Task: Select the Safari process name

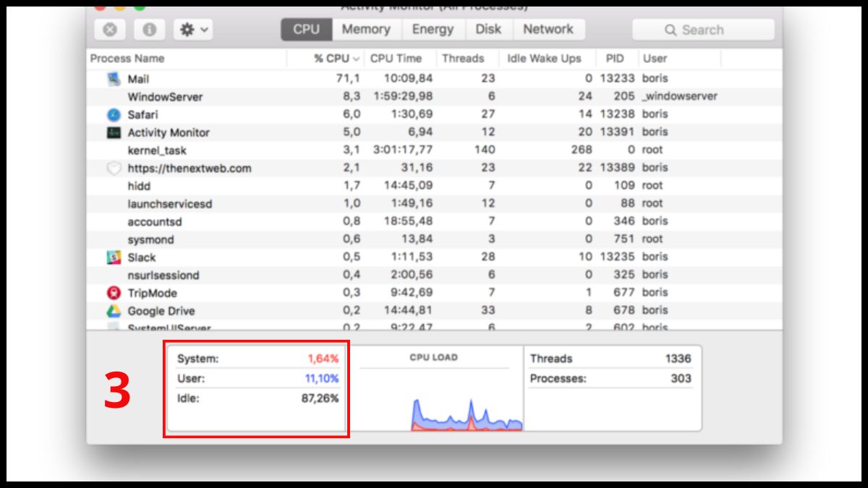Action: point(142,114)
